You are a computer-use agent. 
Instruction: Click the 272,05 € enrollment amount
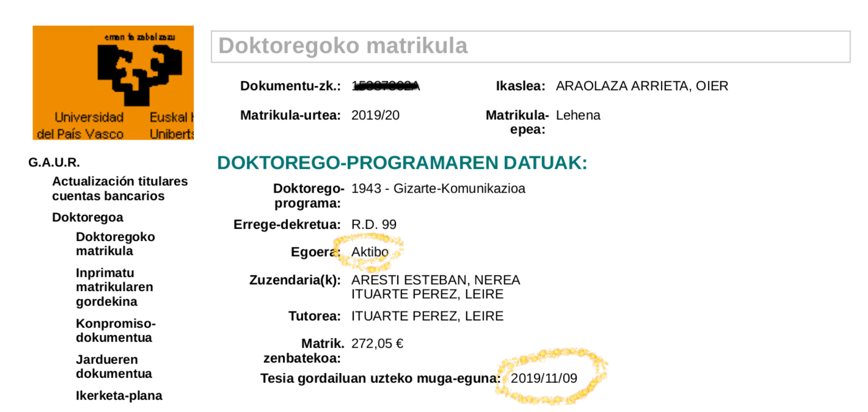pos(378,344)
